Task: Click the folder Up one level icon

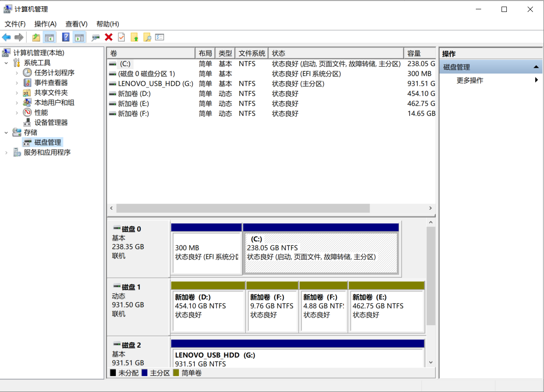Action: [36, 38]
